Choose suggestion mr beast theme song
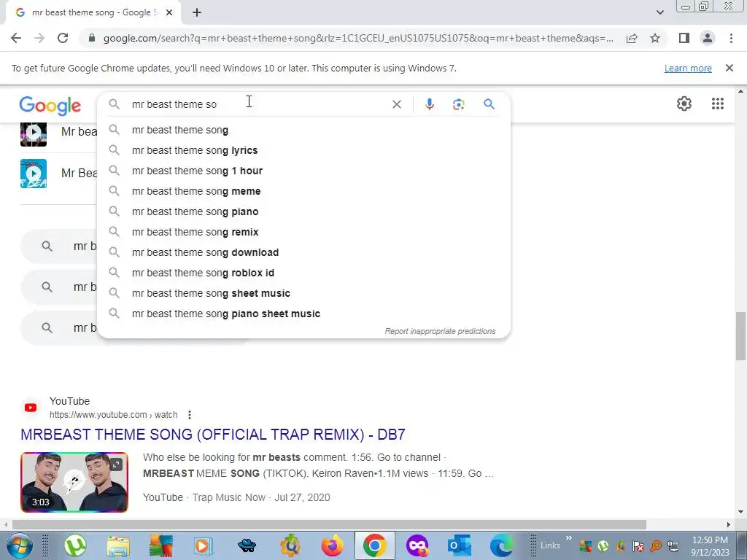This screenshot has width=747, height=560. tap(303, 130)
